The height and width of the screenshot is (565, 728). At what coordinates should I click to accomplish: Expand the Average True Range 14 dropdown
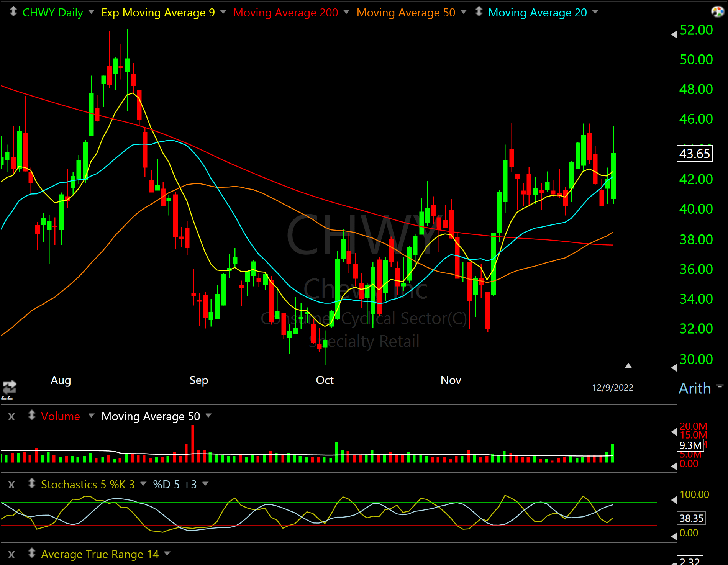click(x=167, y=554)
